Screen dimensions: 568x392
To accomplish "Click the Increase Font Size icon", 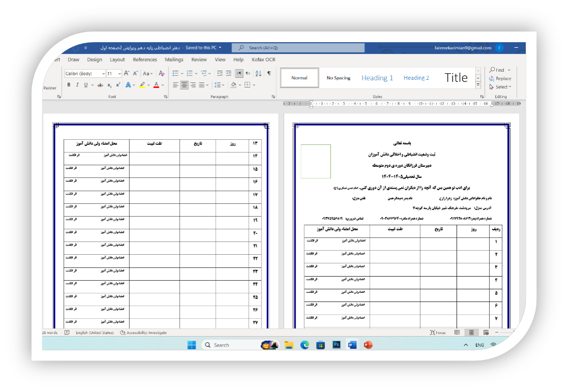I will pyautogui.click(x=127, y=73).
